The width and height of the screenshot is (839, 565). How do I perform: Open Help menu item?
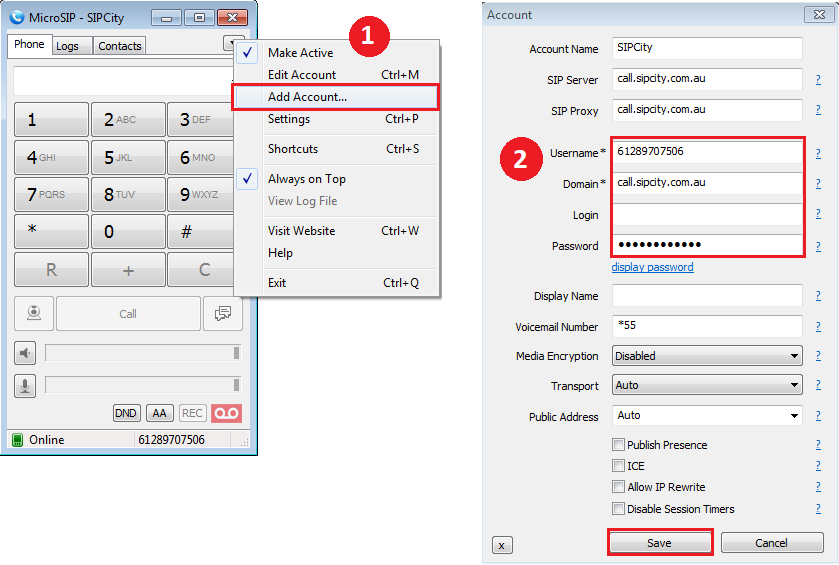click(x=337, y=253)
